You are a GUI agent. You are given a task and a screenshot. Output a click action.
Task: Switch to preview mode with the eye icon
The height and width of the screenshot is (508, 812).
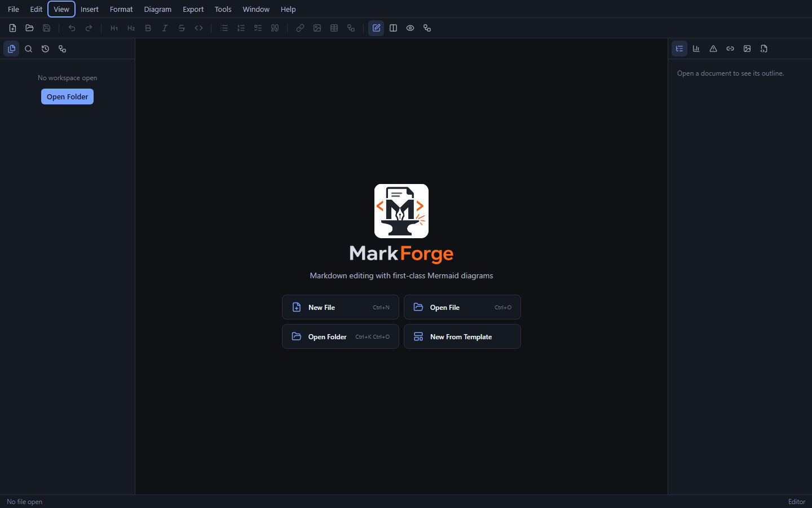(x=410, y=28)
